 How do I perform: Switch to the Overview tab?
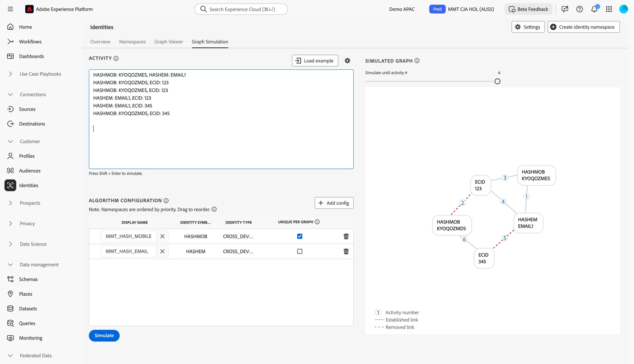(100, 42)
